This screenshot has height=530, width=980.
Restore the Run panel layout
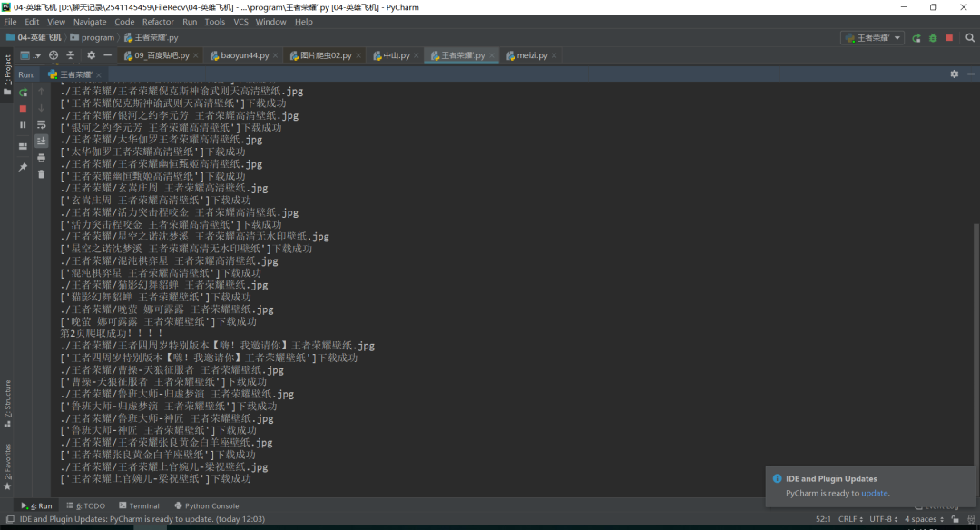pyautogui.click(x=23, y=146)
